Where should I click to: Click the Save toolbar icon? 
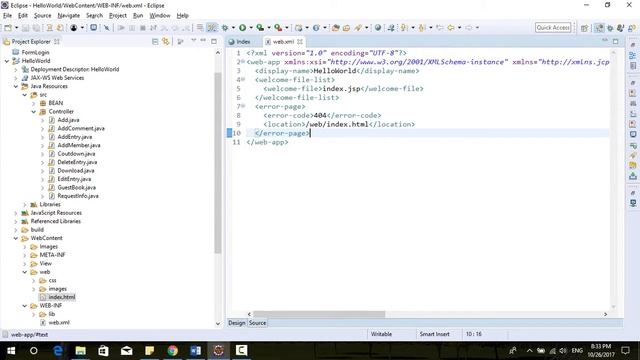25,28
